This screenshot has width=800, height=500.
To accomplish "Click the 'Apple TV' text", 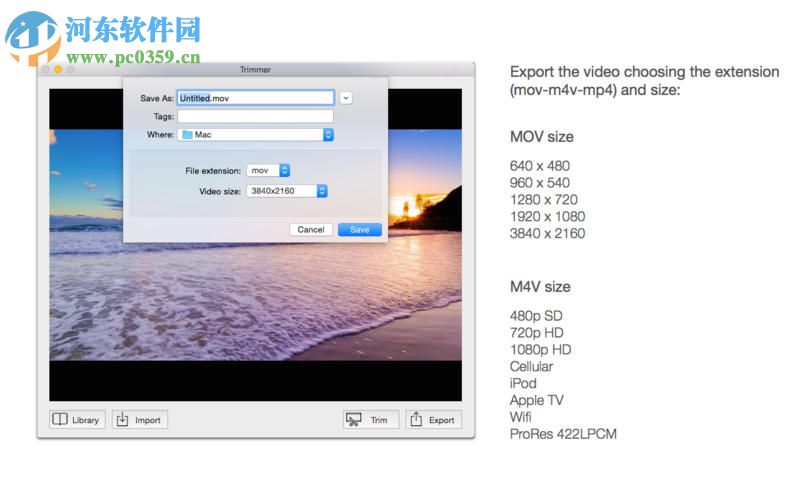I will [537, 401].
